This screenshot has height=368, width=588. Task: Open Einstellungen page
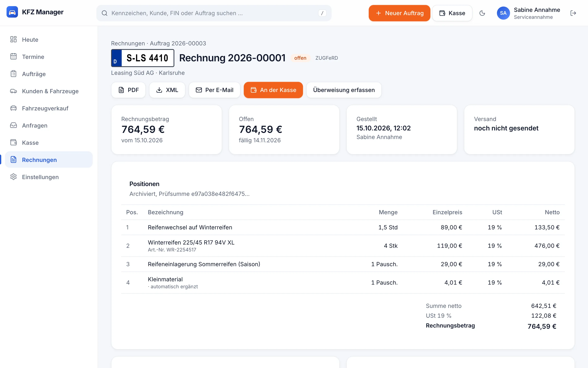click(49, 177)
